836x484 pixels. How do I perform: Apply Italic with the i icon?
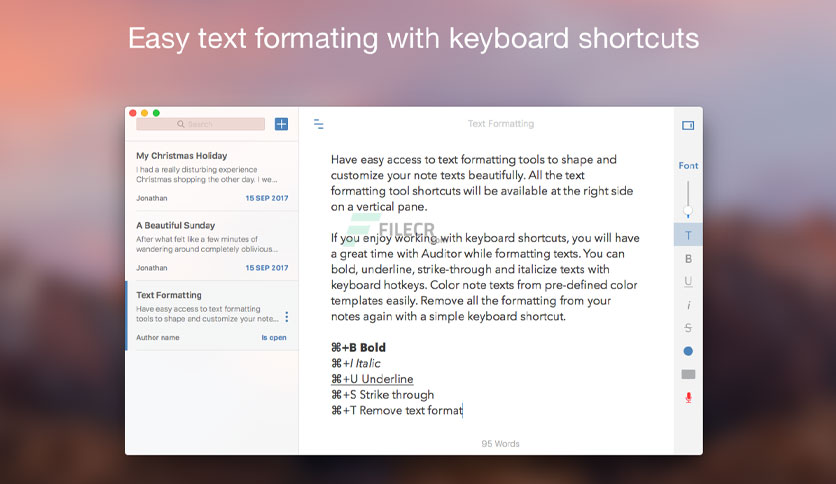coord(688,305)
